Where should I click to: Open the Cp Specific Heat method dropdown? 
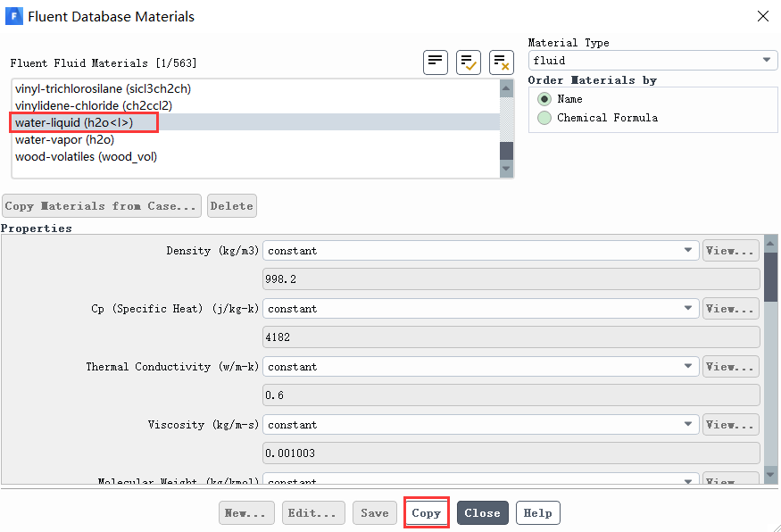coord(481,309)
